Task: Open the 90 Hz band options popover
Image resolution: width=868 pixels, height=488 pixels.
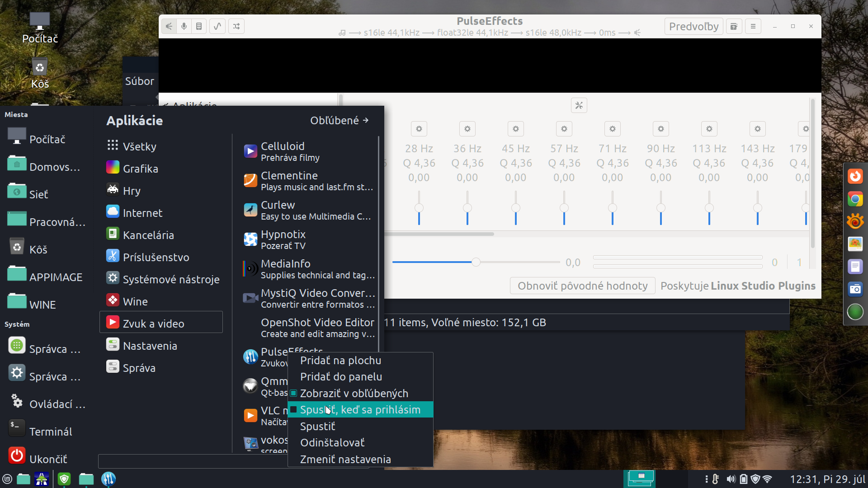Action: (x=660, y=129)
